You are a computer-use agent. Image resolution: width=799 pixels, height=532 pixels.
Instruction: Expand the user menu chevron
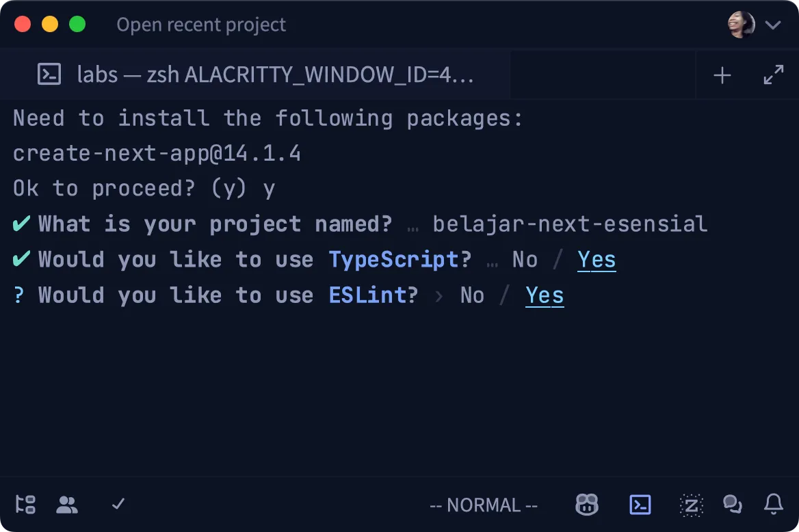[773, 25]
